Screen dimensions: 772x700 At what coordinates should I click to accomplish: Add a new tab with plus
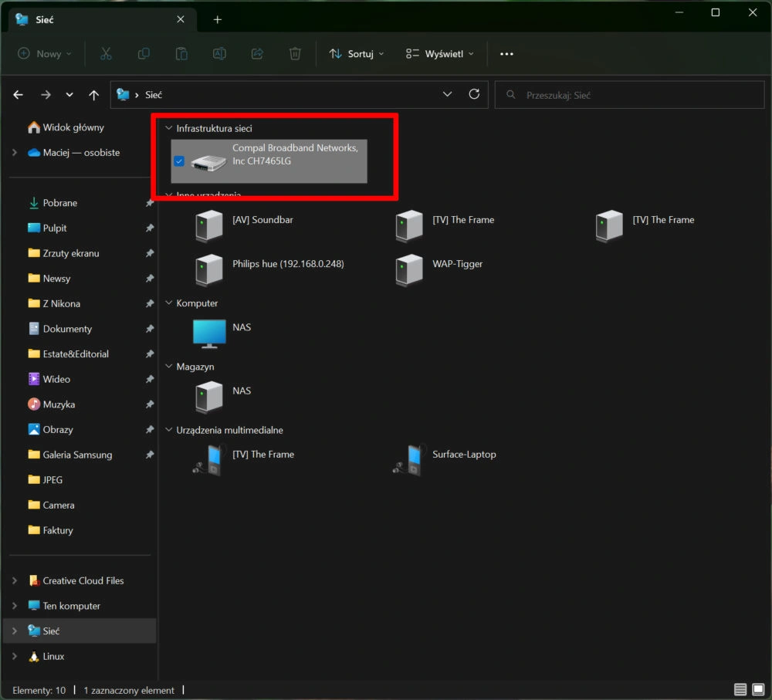tap(217, 20)
